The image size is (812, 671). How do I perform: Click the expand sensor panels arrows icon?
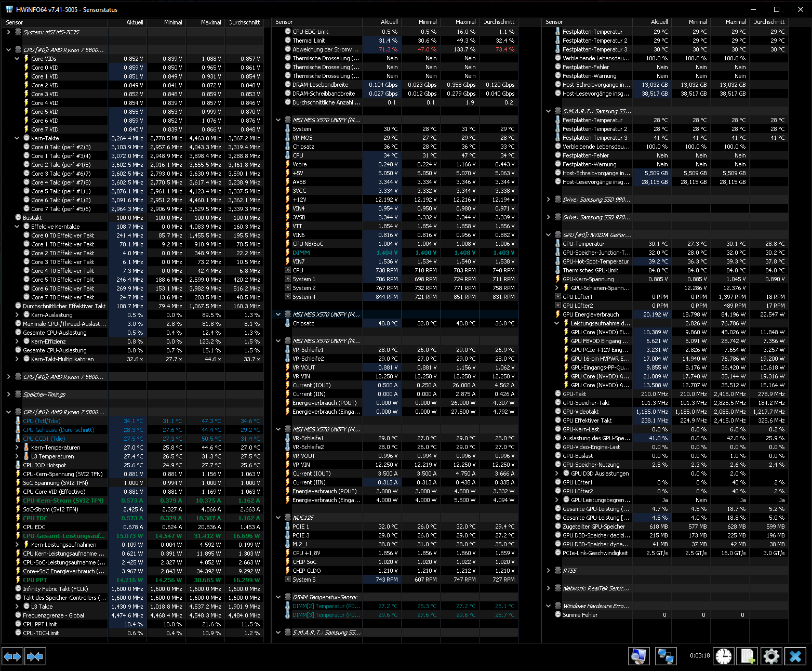click(x=12, y=656)
